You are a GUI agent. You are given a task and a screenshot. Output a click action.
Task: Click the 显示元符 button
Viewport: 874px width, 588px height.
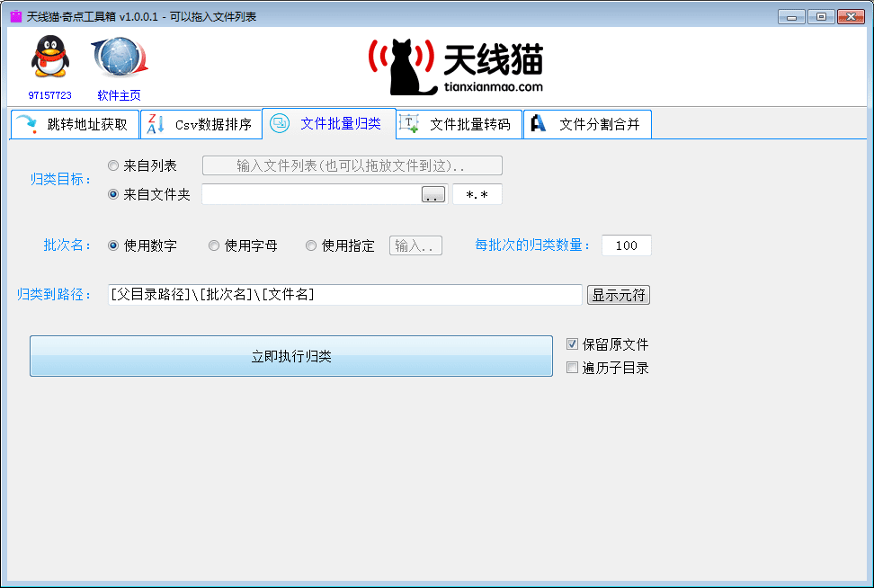[619, 295]
